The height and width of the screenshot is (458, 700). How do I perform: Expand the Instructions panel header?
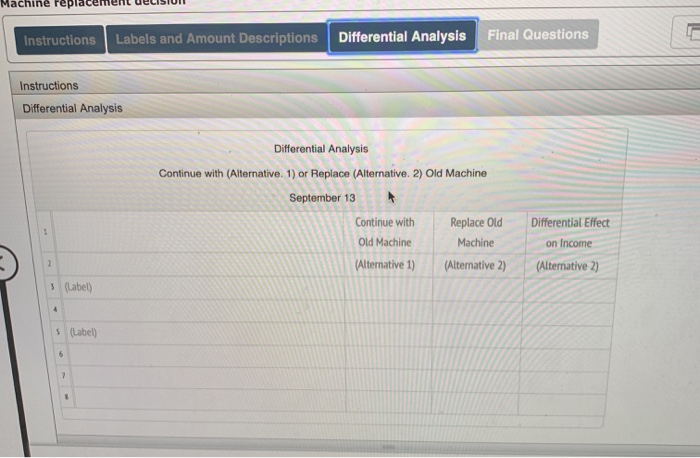[355, 83]
